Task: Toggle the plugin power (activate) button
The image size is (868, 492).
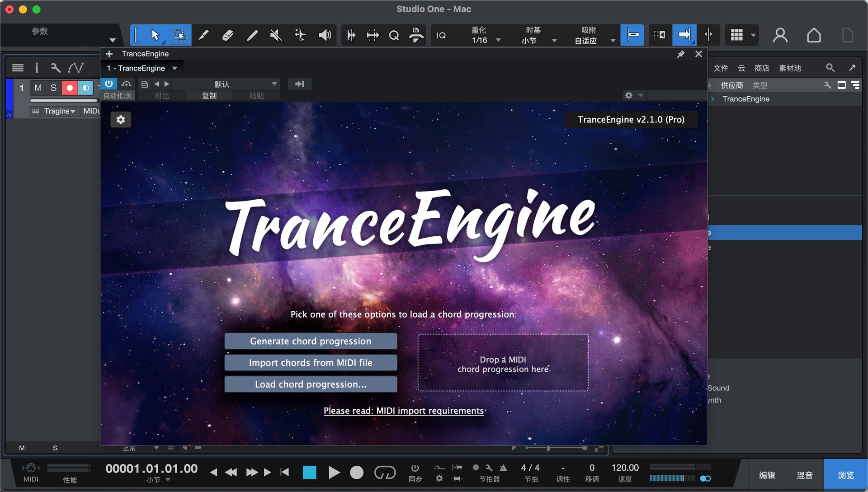Action: [x=109, y=84]
